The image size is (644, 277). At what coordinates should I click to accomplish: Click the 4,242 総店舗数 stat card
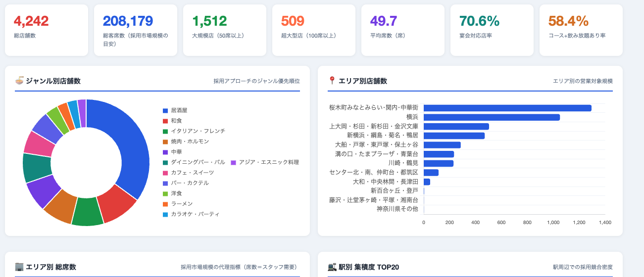pos(47,30)
